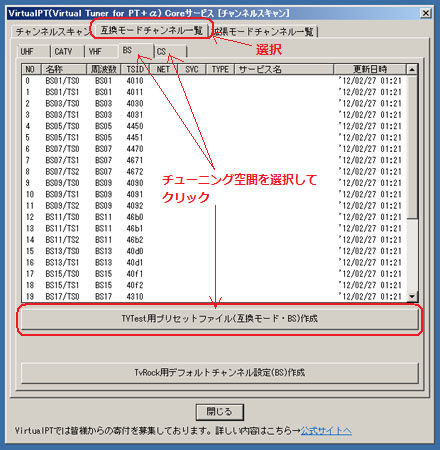Sort by the SVC column header
The image size is (440, 450).
192,69
